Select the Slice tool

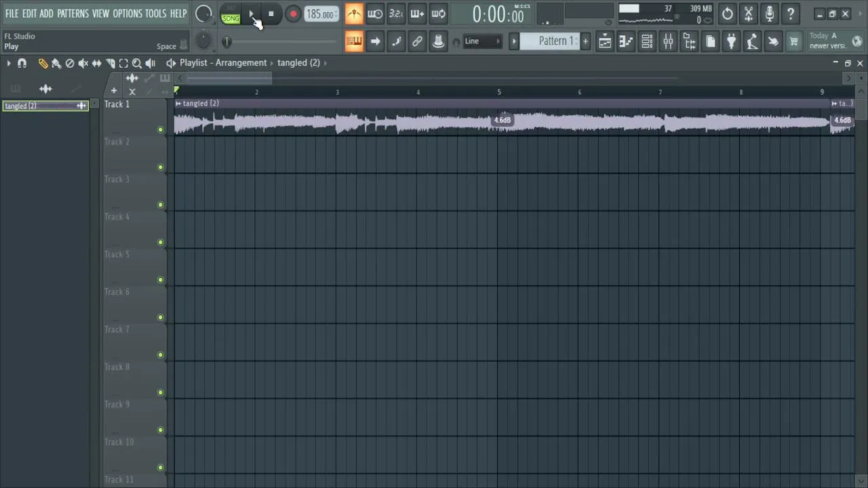coord(110,63)
